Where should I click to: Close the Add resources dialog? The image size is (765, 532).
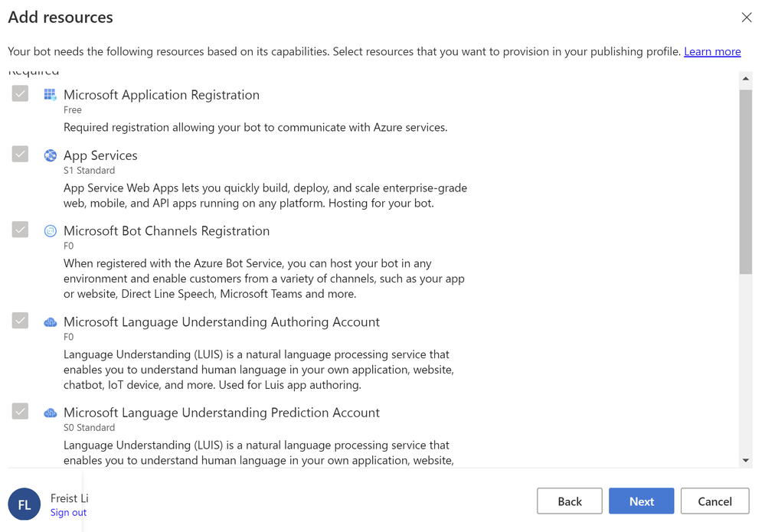coord(747,18)
